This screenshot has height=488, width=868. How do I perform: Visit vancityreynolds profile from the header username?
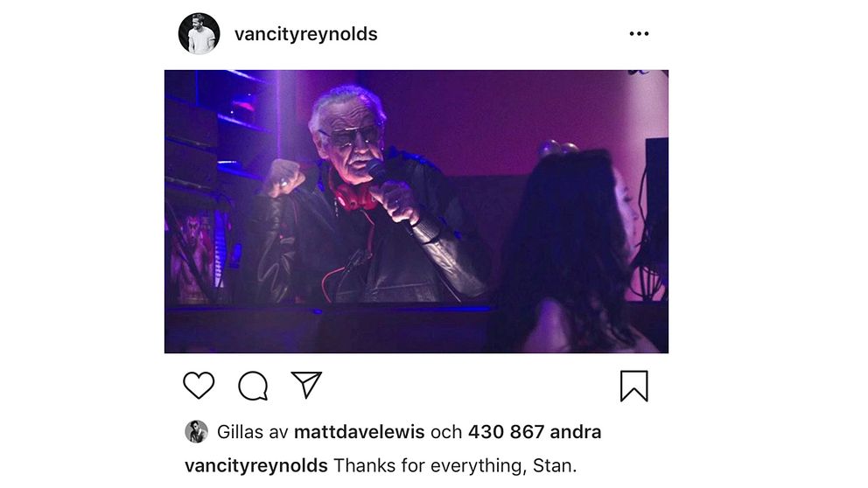[305, 34]
